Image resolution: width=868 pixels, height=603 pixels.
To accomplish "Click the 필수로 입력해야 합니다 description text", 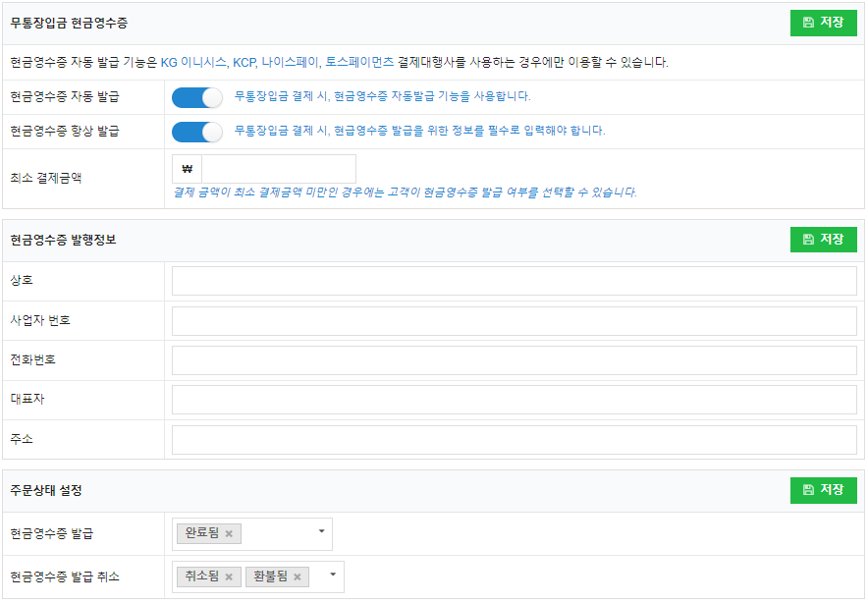I will click(419, 131).
